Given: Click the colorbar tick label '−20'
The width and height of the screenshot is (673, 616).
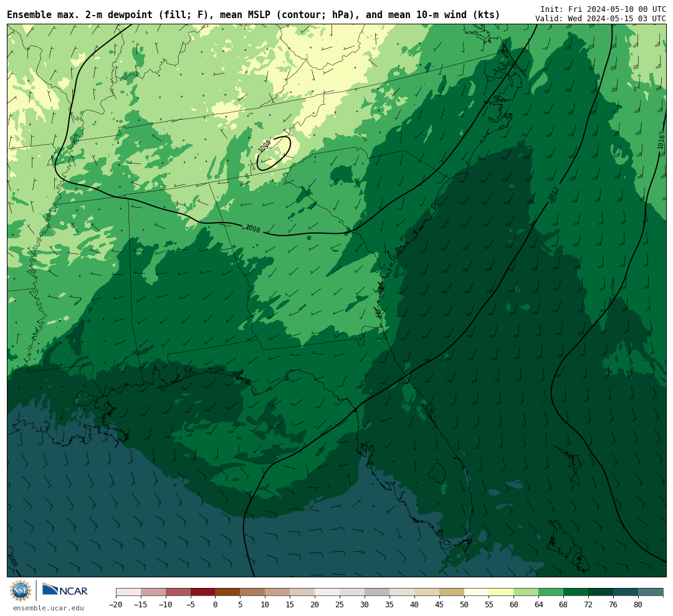Looking at the screenshot, I should 115,604.
